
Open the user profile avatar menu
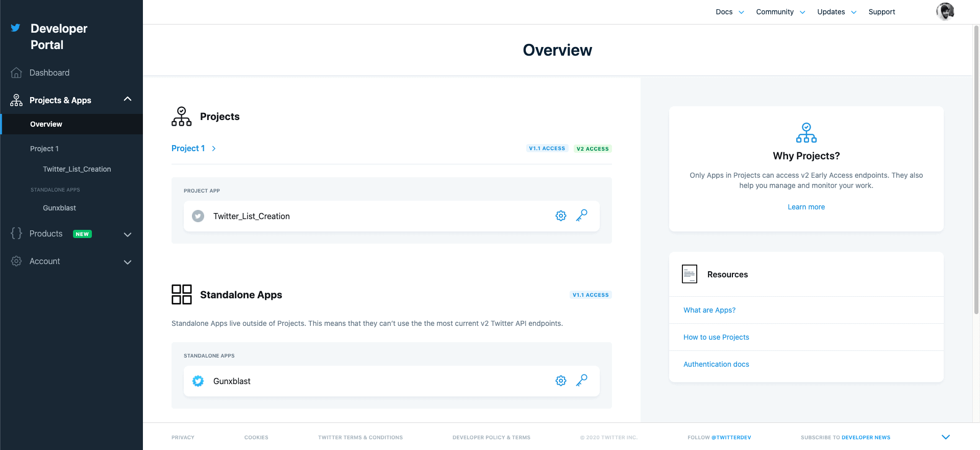pyautogui.click(x=945, y=12)
